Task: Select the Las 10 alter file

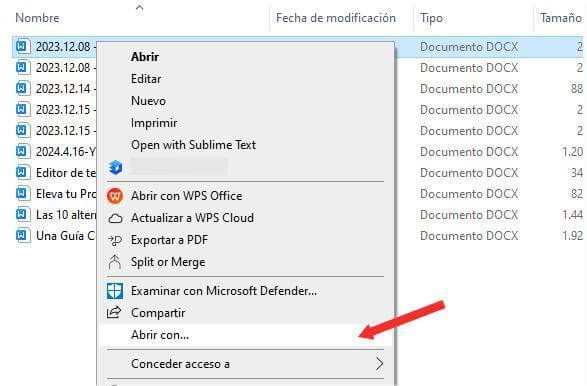Action: [x=55, y=215]
